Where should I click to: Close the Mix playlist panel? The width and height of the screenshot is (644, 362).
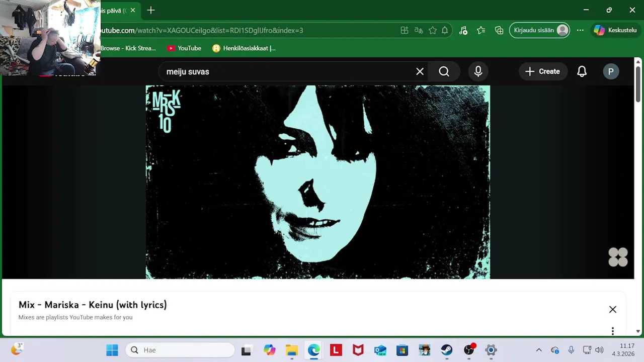pyautogui.click(x=613, y=310)
